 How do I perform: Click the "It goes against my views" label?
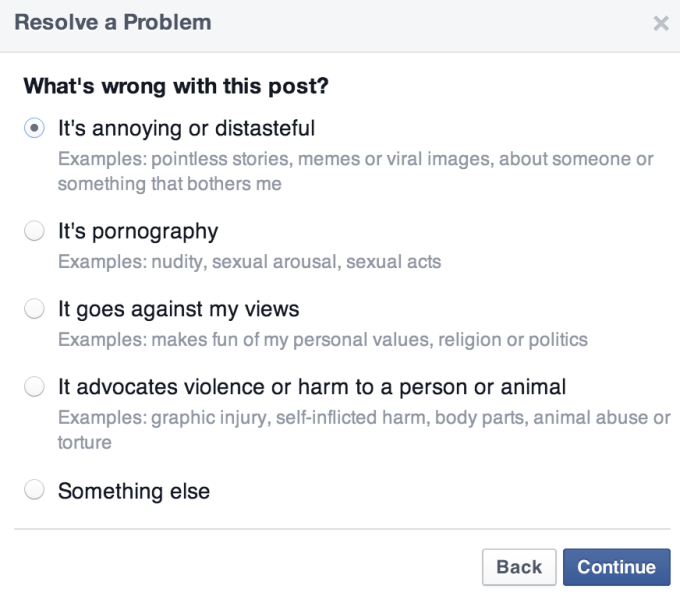pos(178,309)
